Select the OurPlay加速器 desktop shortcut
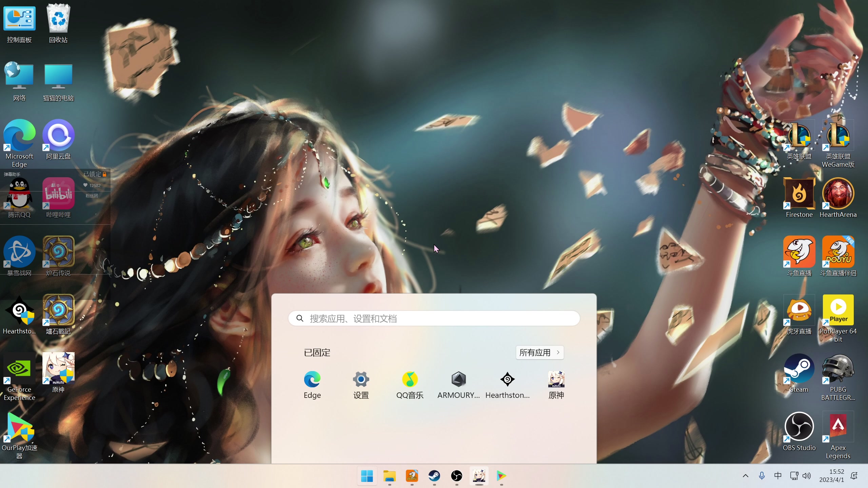 (x=19, y=435)
